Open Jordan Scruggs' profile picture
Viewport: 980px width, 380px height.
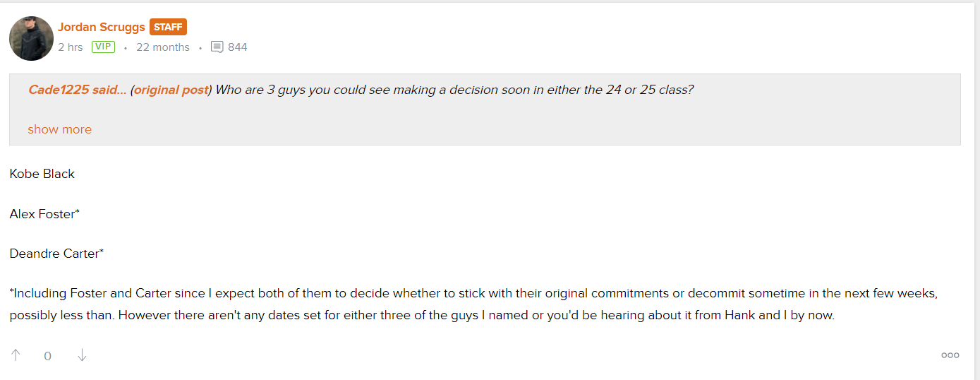click(x=31, y=38)
